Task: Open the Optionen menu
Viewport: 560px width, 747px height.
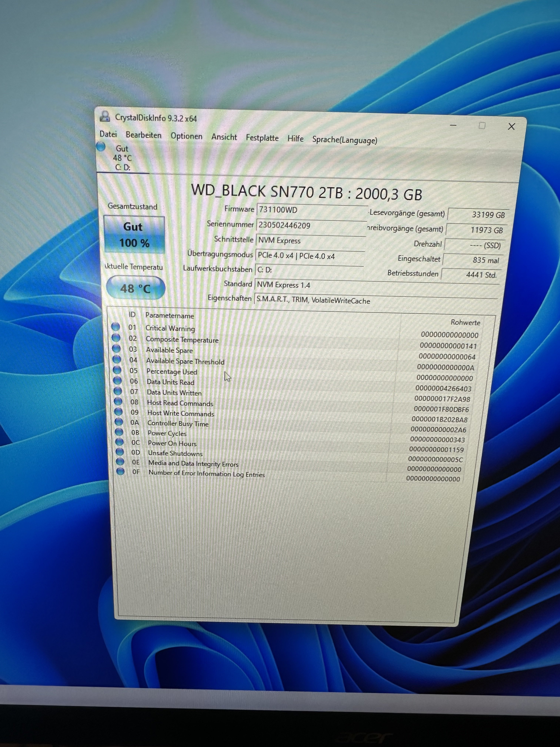Action: tap(186, 136)
